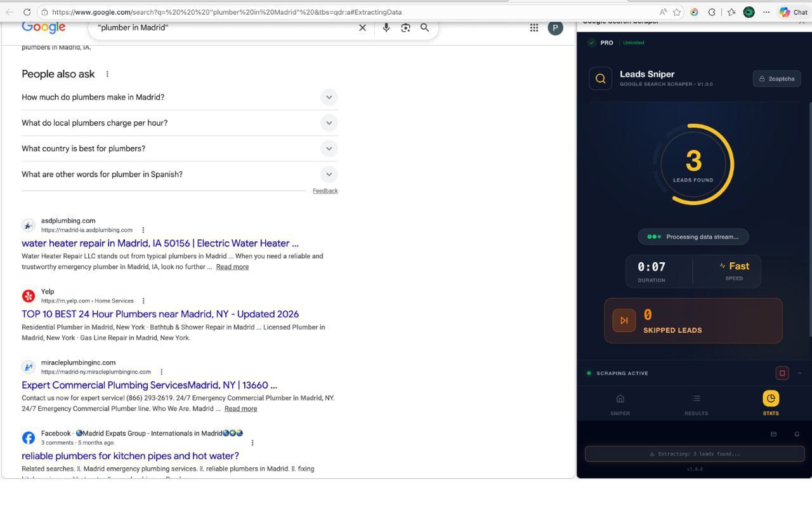Click the Feedback link
The width and height of the screenshot is (812, 508).
click(x=325, y=190)
